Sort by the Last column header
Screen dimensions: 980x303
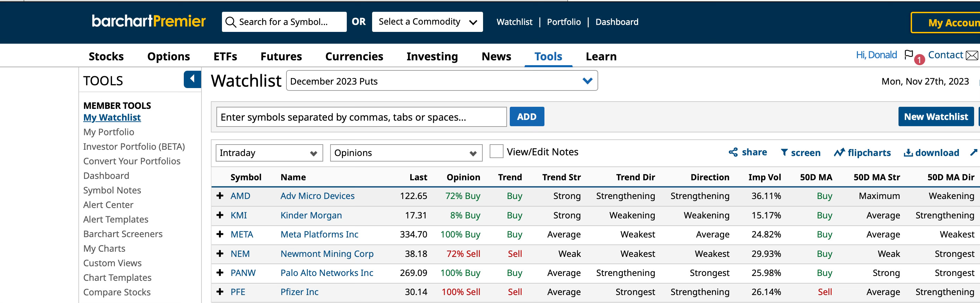(x=418, y=177)
